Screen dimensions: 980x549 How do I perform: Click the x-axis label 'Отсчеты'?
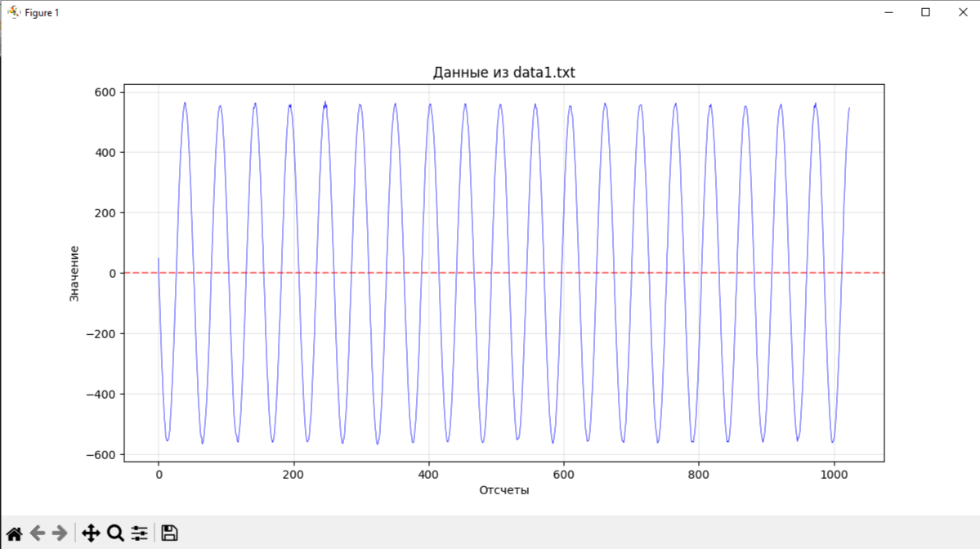pos(503,490)
